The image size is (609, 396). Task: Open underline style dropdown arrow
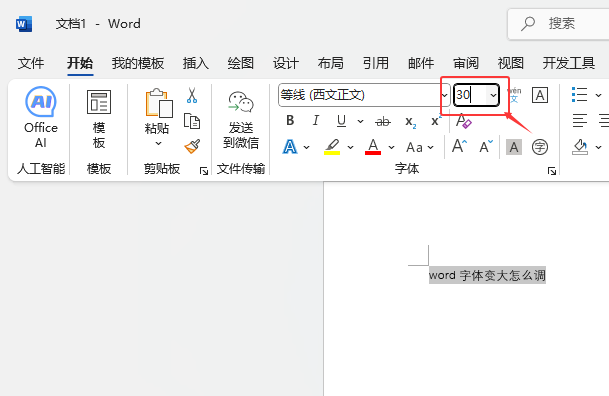point(360,122)
